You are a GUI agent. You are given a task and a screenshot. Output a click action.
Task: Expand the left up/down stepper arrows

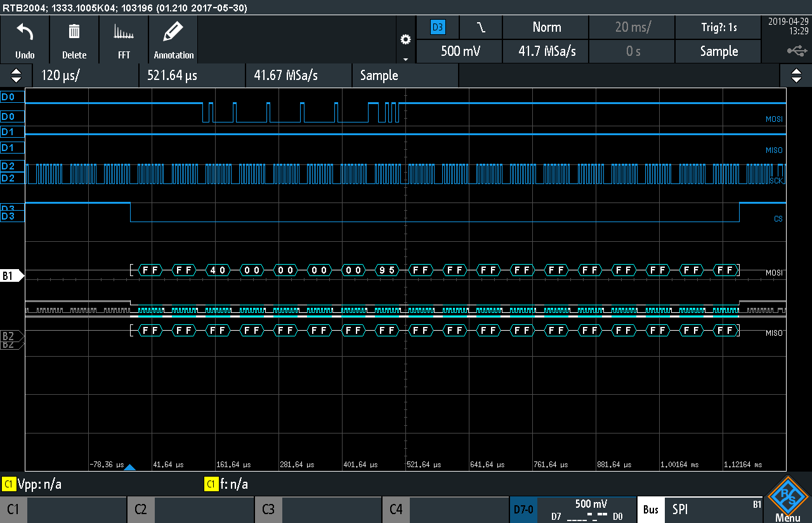[x=16, y=76]
